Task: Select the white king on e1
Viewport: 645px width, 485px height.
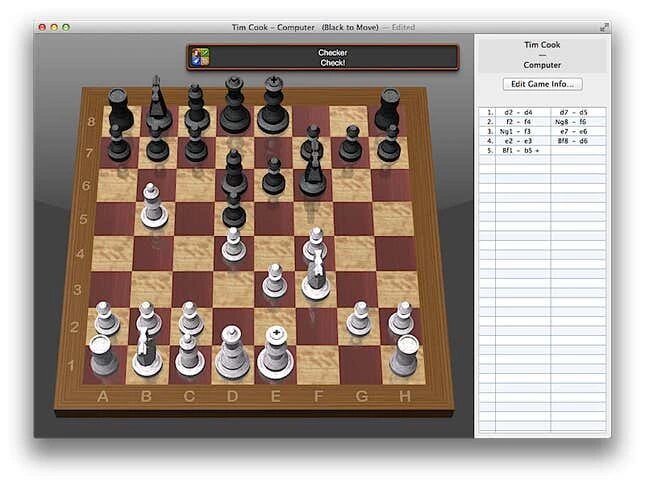Action: (276, 353)
